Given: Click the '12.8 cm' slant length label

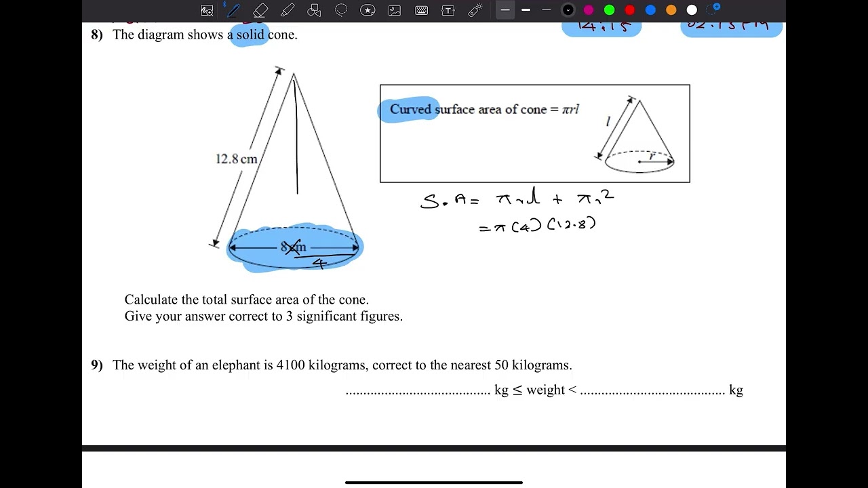Looking at the screenshot, I should pos(237,159).
